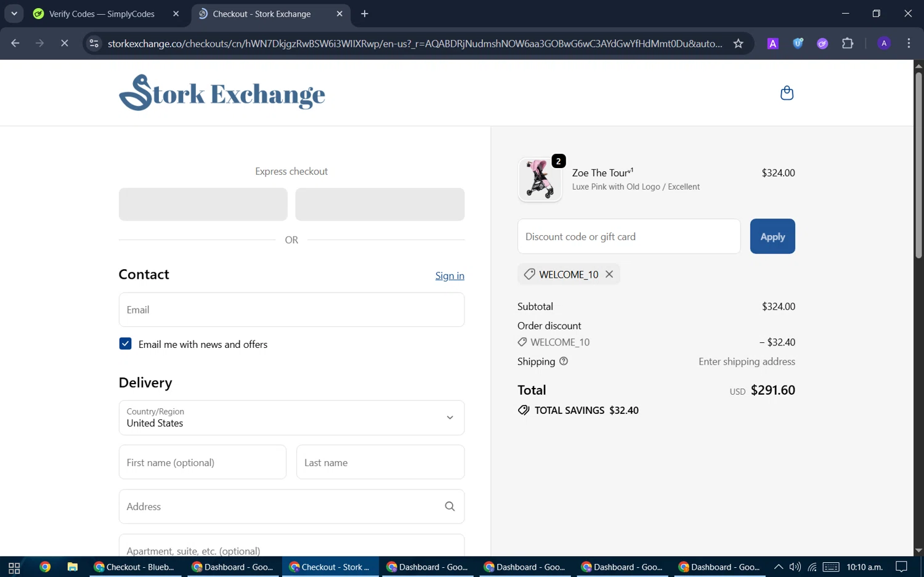Click the – $32.40 discount amount
924x577 pixels.
click(x=777, y=342)
